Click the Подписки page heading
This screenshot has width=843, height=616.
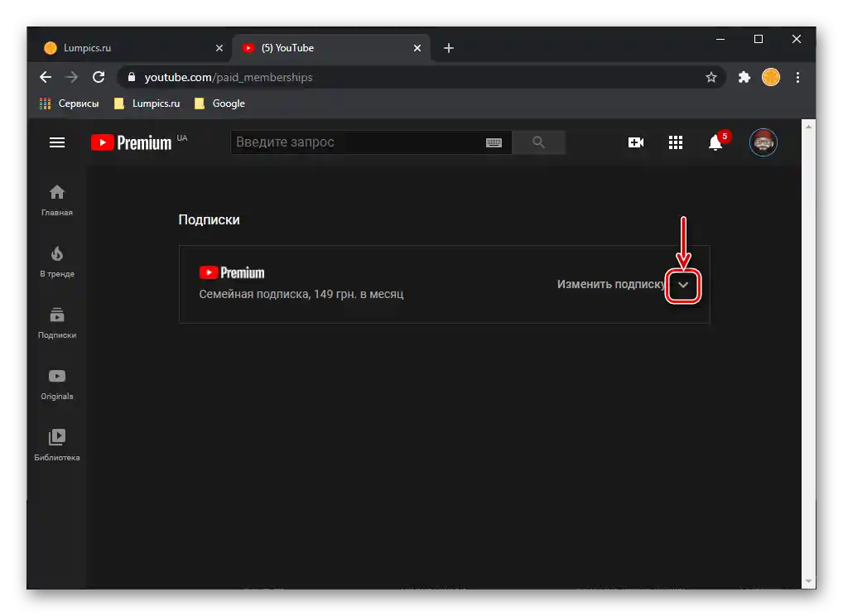[x=210, y=220]
